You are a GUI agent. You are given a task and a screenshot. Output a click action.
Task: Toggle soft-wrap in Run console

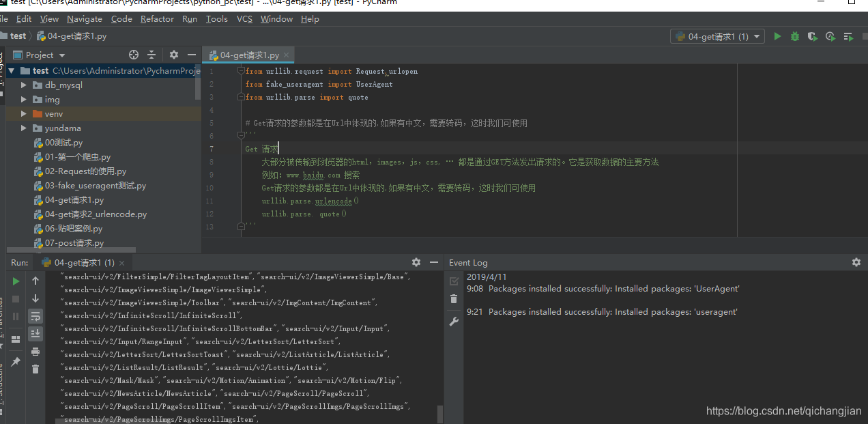point(35,316)
